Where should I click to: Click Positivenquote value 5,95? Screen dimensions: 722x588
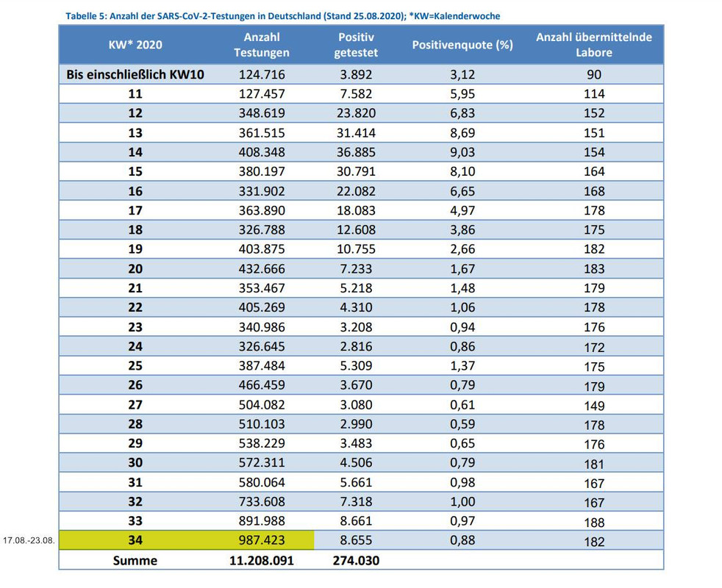[x=462, y=94]
